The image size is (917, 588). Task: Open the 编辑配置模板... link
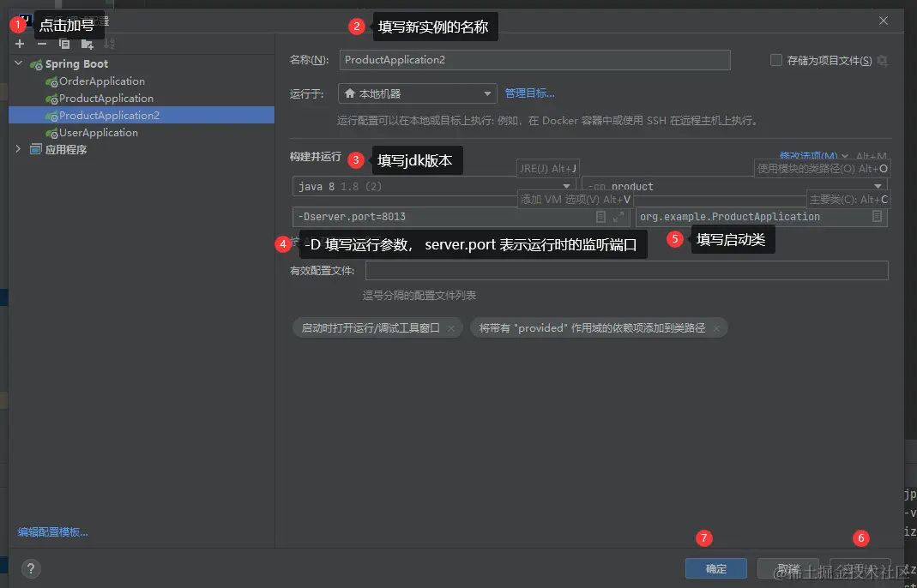pyautogui.click(x=53, y=532)
